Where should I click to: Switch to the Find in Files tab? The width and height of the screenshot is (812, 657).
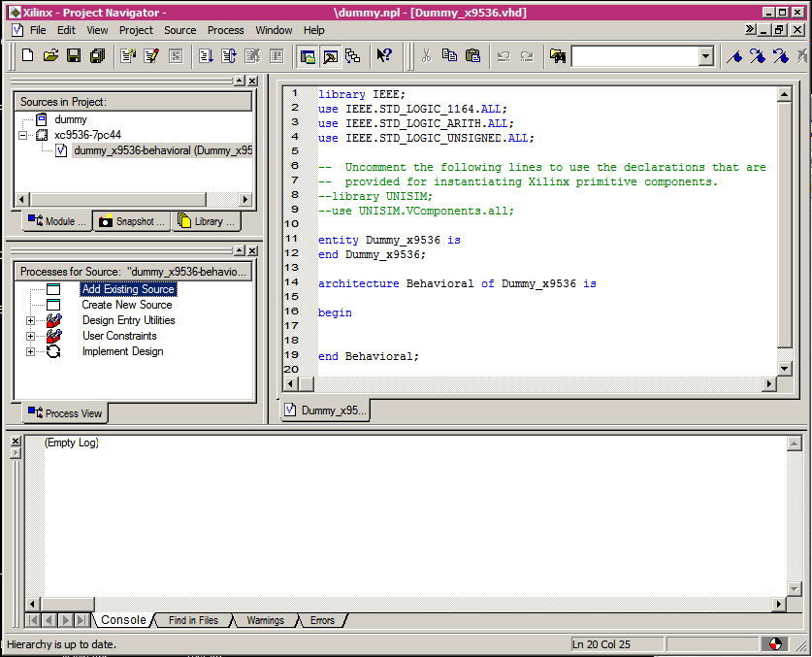(193, 620)
